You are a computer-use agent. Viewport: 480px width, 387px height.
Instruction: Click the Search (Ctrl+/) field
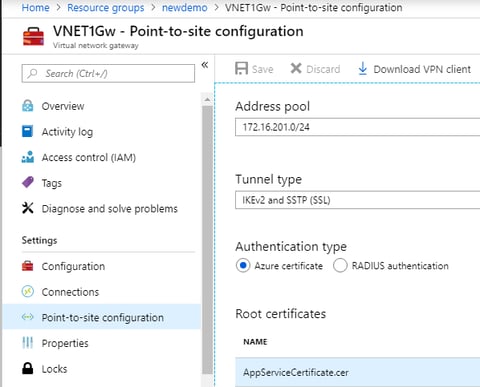(x=108, y=73)
